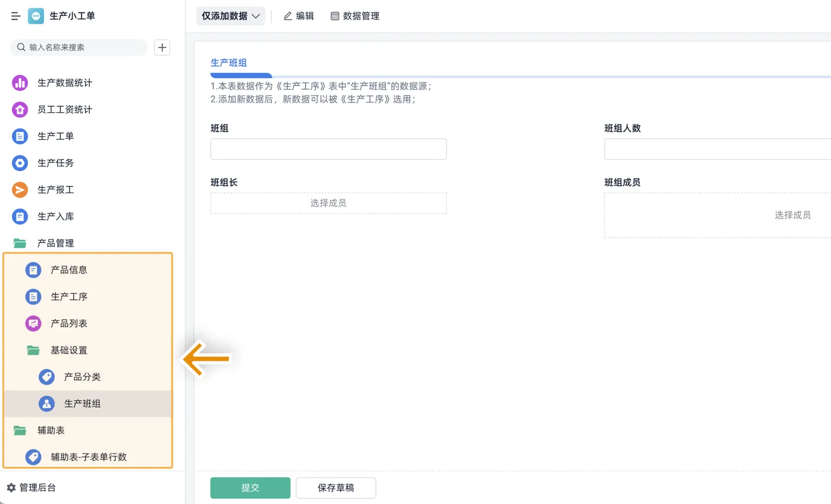
Task: Open 员工工资统计 purple icon
Action: pos(20,110)
